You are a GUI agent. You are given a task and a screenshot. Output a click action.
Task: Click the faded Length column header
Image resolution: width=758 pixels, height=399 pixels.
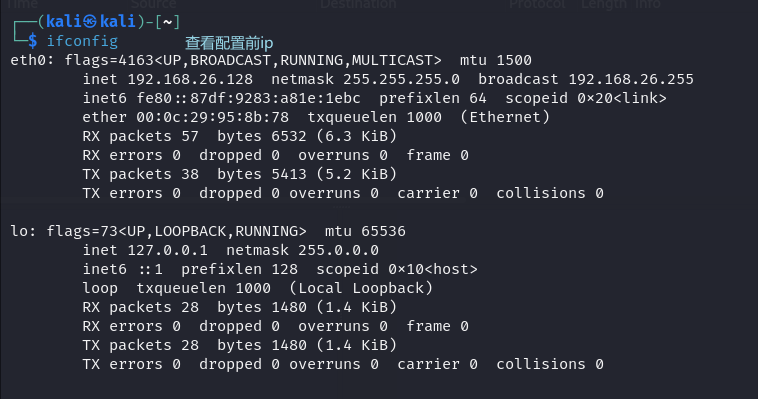pos(605,4)
